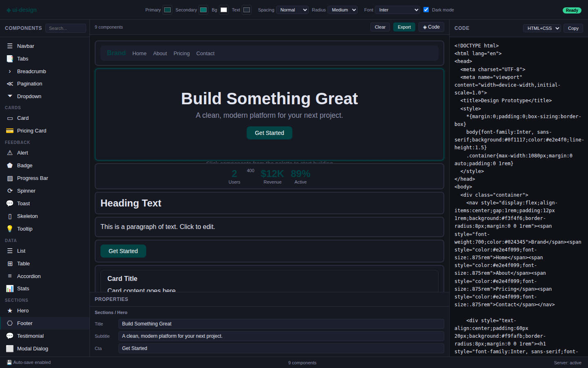This screenshot has width=588, height=368.
Task: Click the Brand label in navbar preview
Action: [x=116, y=53]
